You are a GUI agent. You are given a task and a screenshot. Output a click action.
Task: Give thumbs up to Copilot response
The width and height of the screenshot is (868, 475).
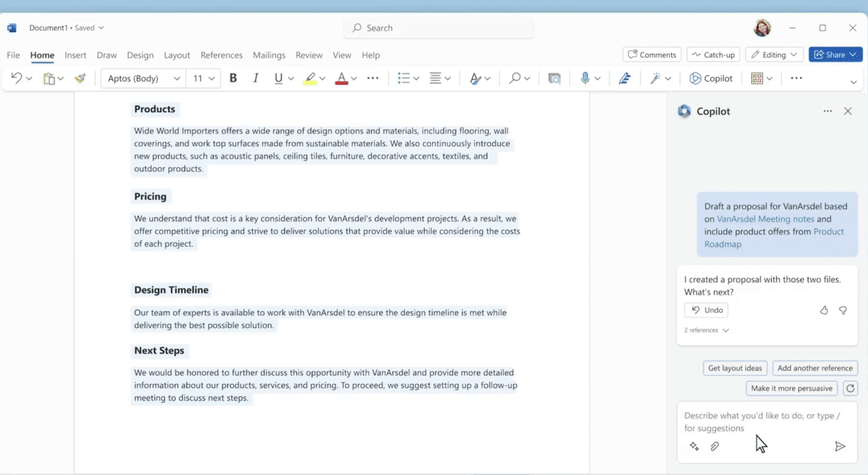824,310
